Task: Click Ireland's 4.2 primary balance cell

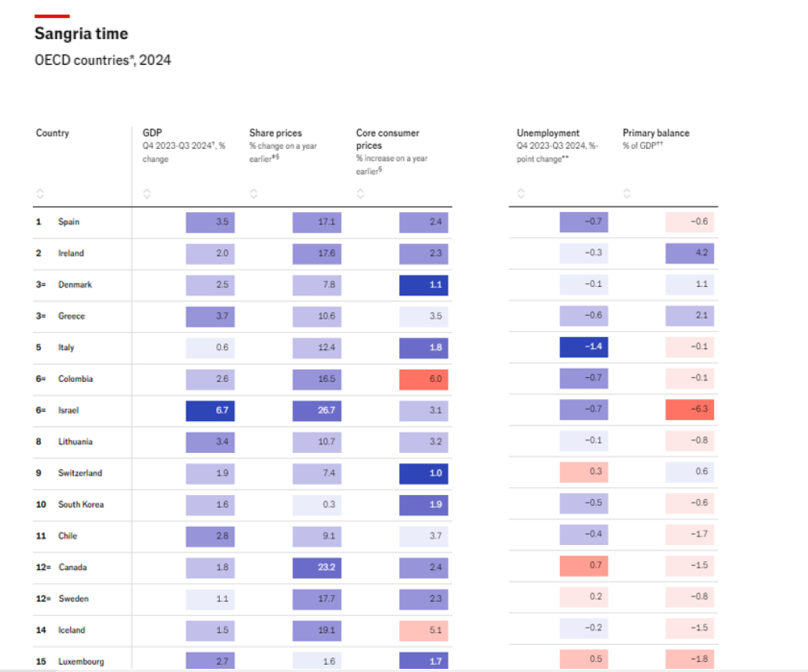Action: [689, 253]
